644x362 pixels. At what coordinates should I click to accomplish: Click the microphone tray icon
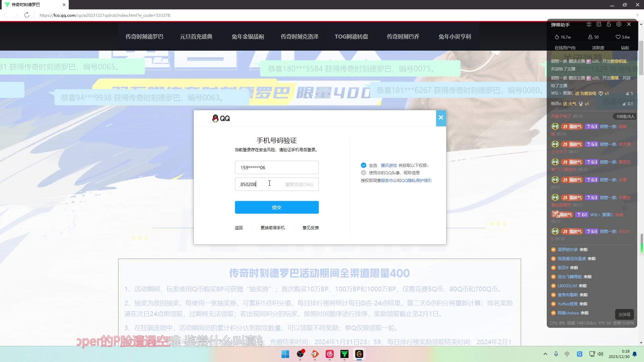pyautogui.click(x=556, y=354)
